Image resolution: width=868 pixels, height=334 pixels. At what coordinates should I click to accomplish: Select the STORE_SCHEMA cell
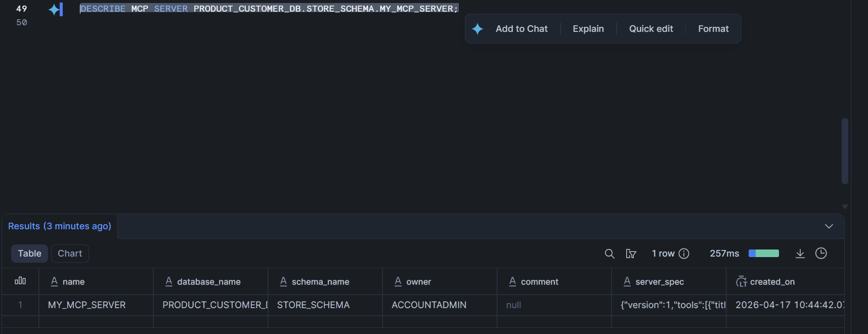pos(325,305)
